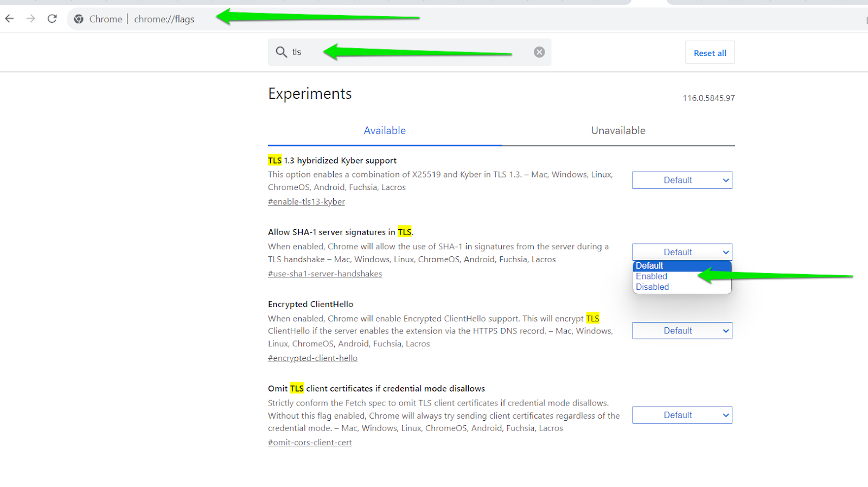This screenshot has height=487, width=868.
Task: Open the #use-sha1-server-handshakes link
Action: [x=325, y=274]
